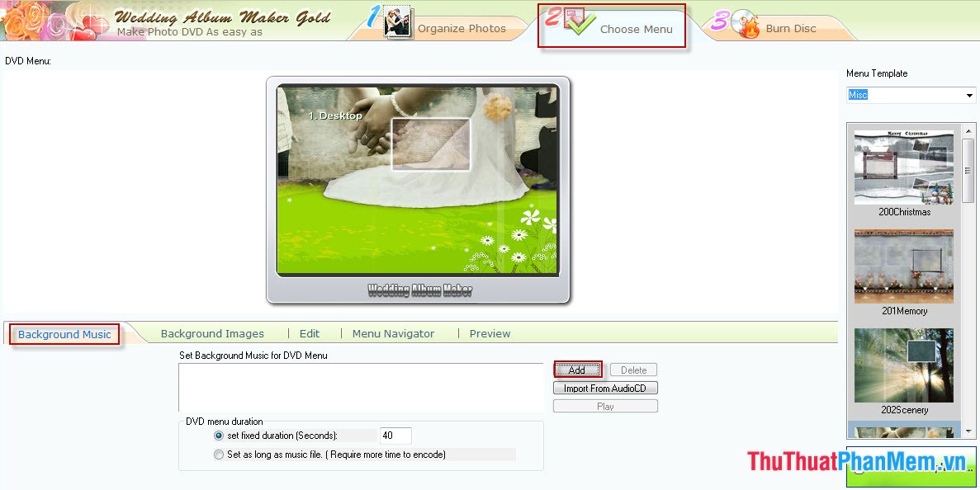The image size is (980, 490).
Task: Click the Organize Photos camera icon
Action: tap(396, 24)
